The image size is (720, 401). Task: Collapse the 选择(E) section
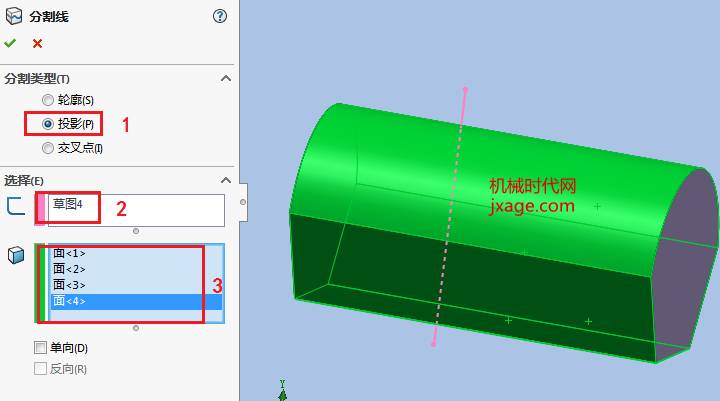pos(225,180)
